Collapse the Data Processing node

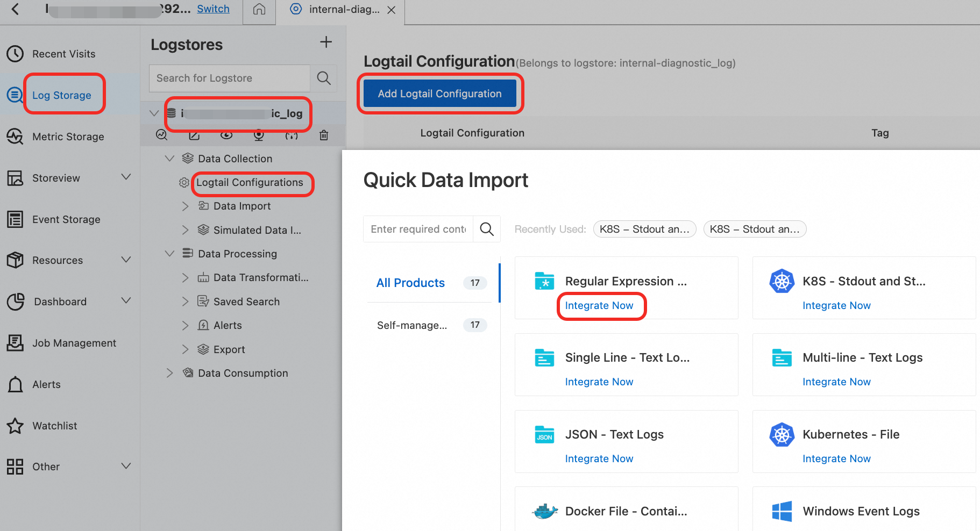pos(169,254)
